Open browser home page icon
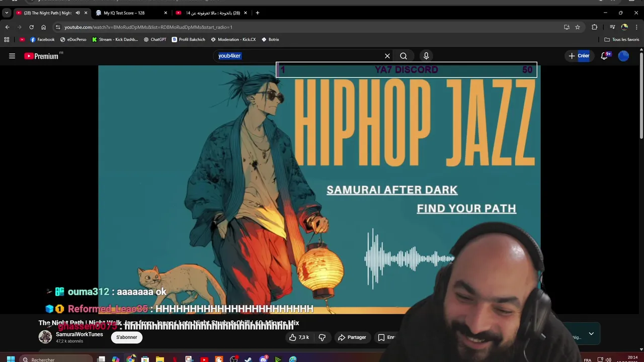The width and height of the screenshot is (644, 362). click(x=43, y=27)
